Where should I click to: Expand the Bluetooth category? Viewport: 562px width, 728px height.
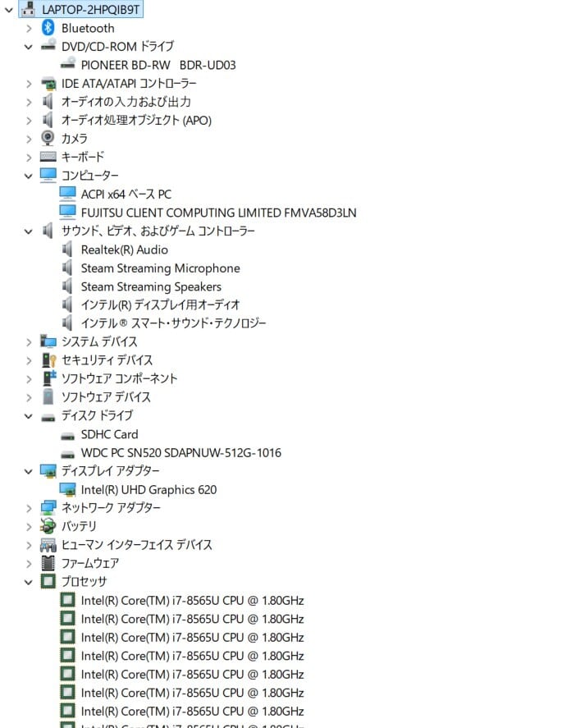point(29,29)
